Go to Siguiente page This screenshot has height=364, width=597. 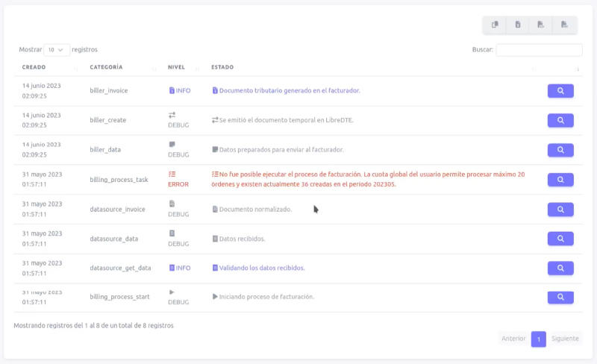tap(565, 339)
